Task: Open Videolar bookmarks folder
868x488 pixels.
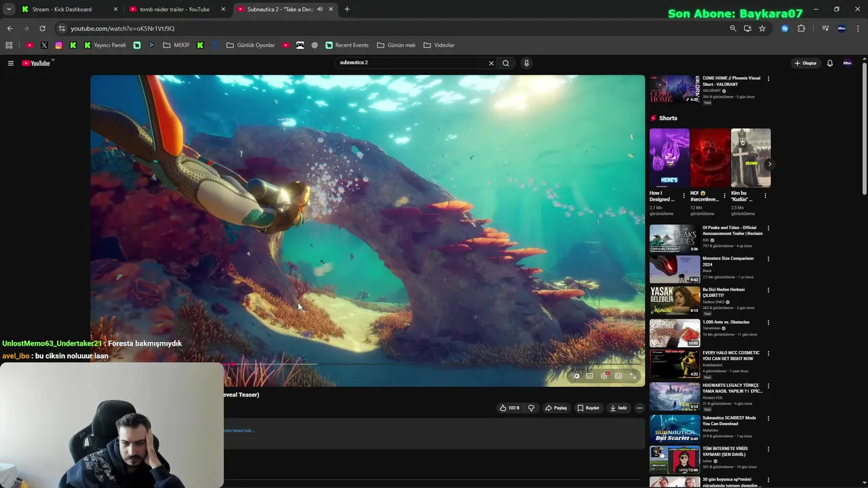Action: (439, 45)
